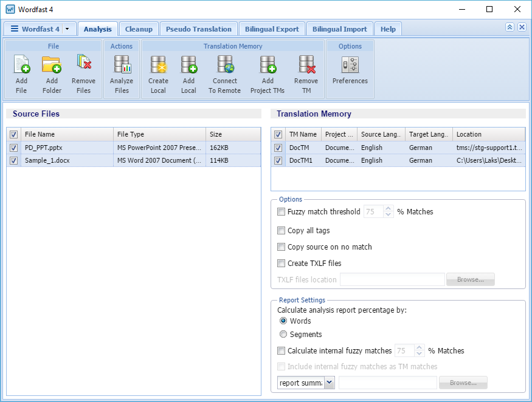The height and width of the screenshot is (402, 532).
Task: Select the PD_PPT.pptx file name
Action: (43, 148)
